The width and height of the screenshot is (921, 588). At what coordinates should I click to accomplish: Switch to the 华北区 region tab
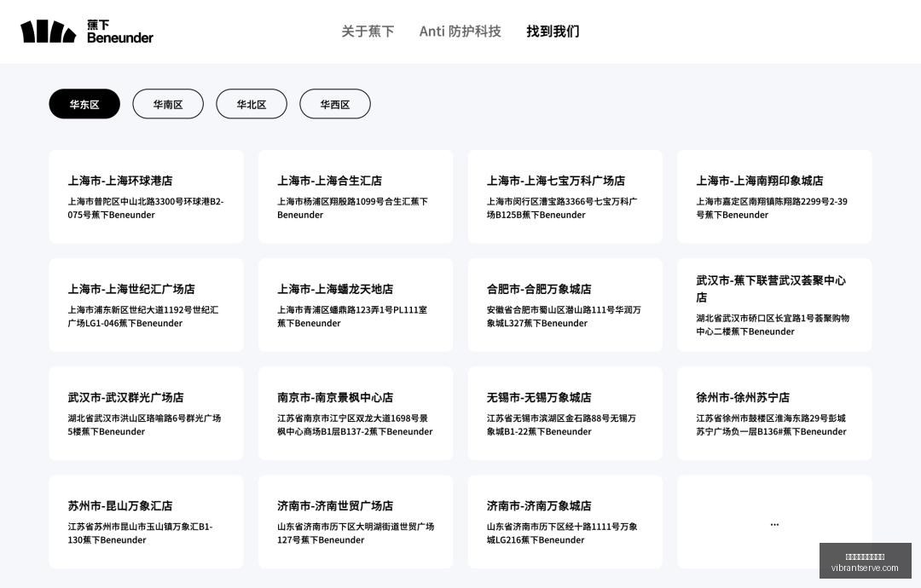coord(252,104)
